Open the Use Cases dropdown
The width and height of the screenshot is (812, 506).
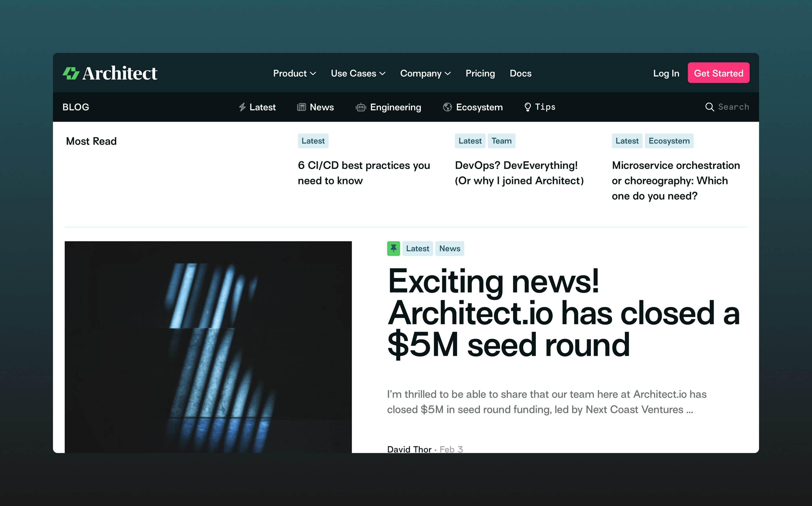coord(358,73)
